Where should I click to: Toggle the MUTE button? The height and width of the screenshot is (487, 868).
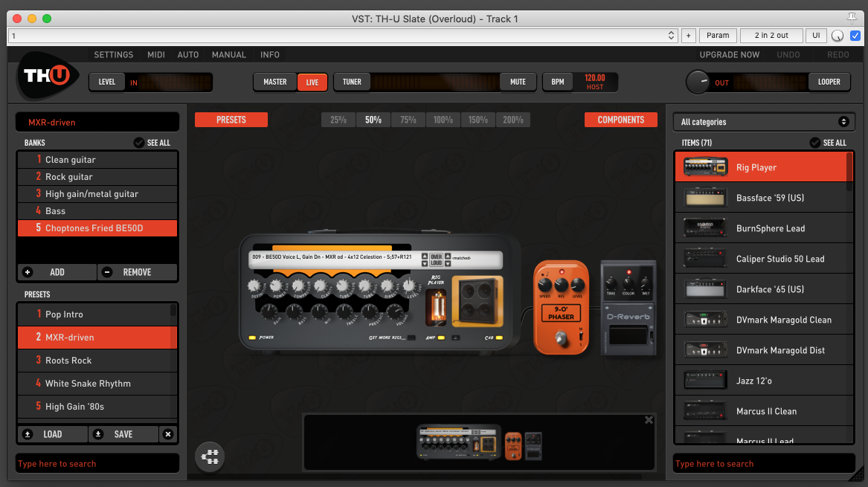point(518,82)
